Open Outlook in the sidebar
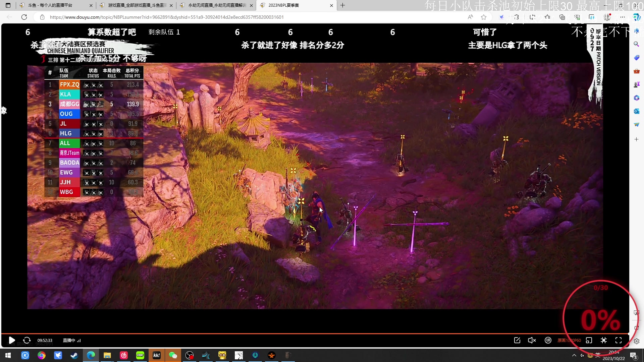 [x=636, y=111]
